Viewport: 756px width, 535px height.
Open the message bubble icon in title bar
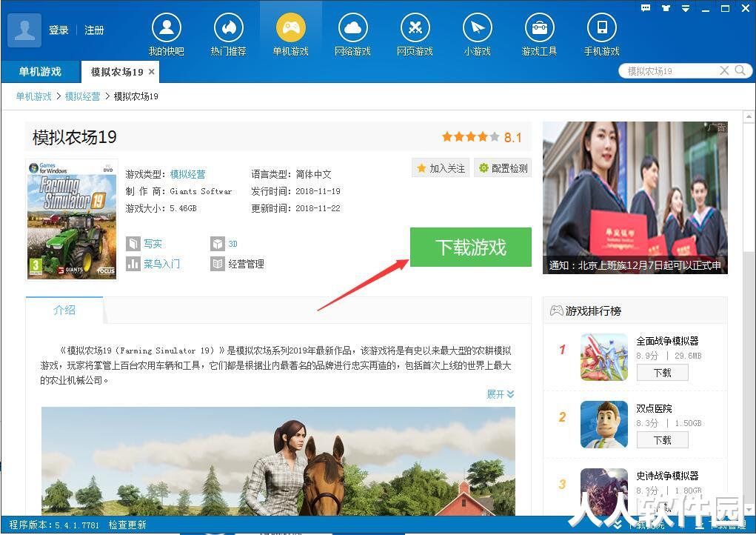(x=646, y=7)
